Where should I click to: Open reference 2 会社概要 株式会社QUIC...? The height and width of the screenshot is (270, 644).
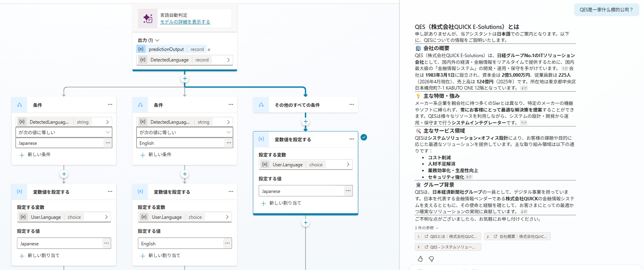tap(517, 236)
